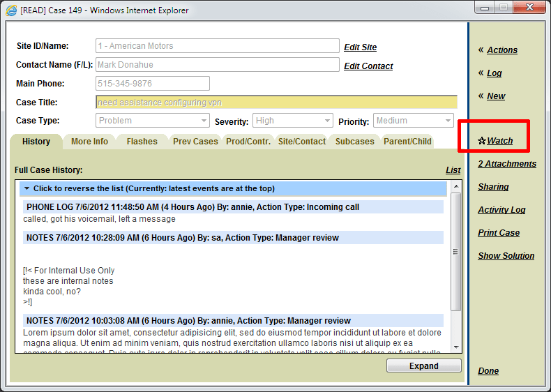Click text 'called, got his voicemail, left a message'

(x=100, y=219)
